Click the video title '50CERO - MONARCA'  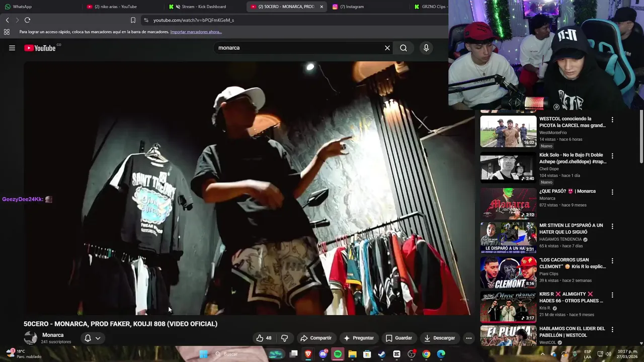click(x=120, y=324)
